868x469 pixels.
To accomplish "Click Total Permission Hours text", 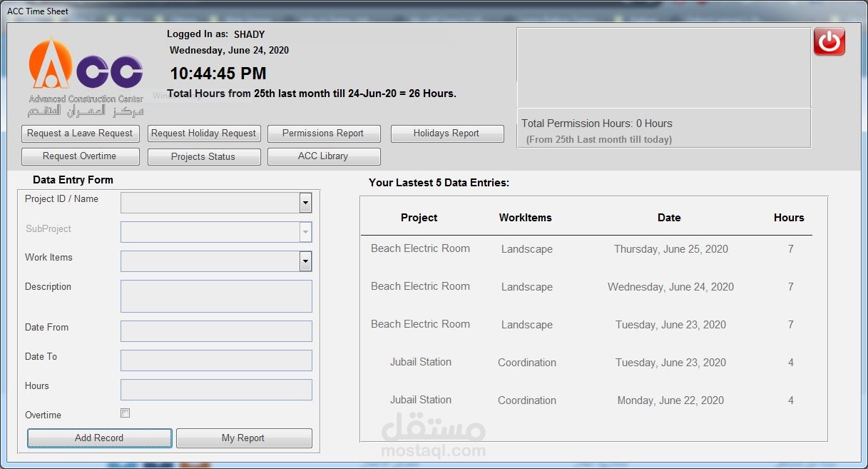I will (597, 123).
